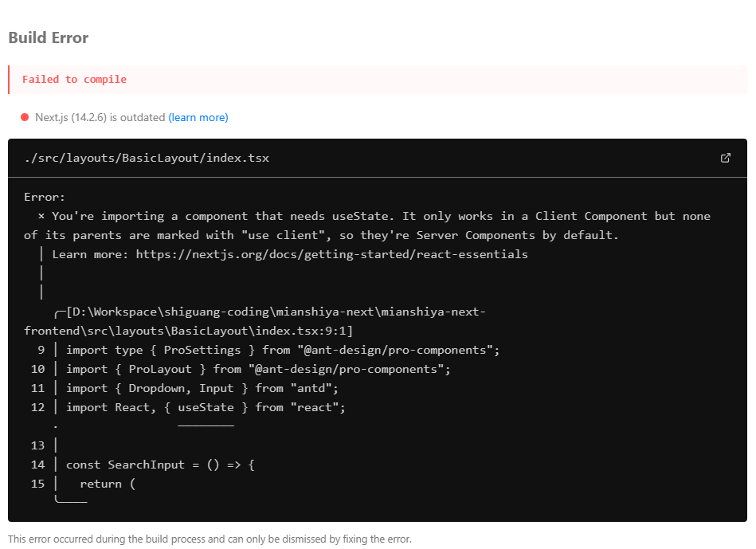Click the red outdated status dot
The height and width of the screenshot is (549, 756).
tap(25, 117)
